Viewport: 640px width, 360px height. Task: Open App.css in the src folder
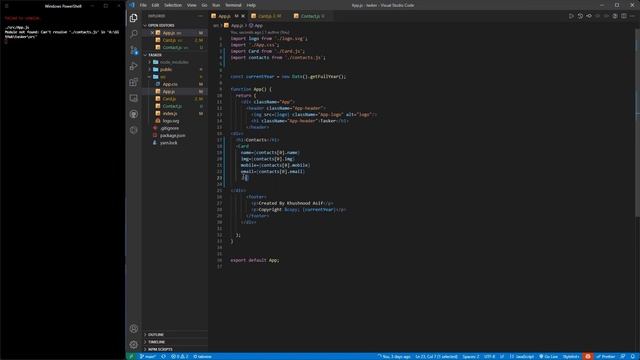[176, 84]
